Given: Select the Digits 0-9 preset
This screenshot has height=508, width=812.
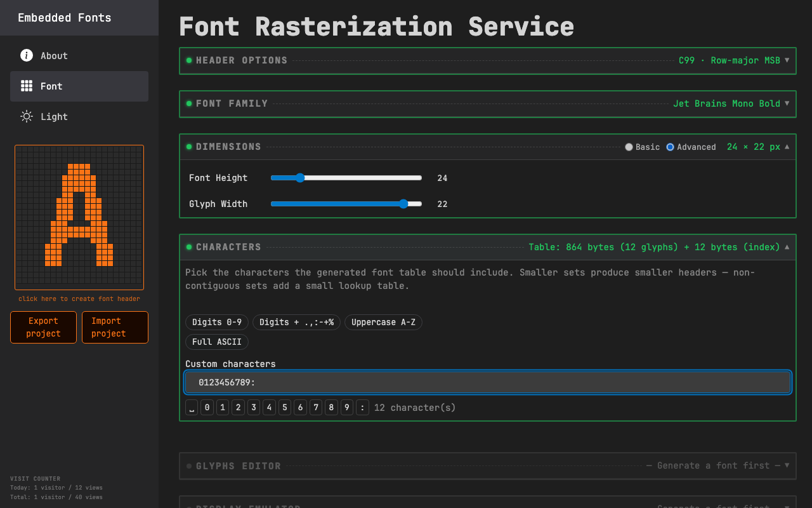Looking at the screenshot, I should pyautogui.click(x=217, y=322).
